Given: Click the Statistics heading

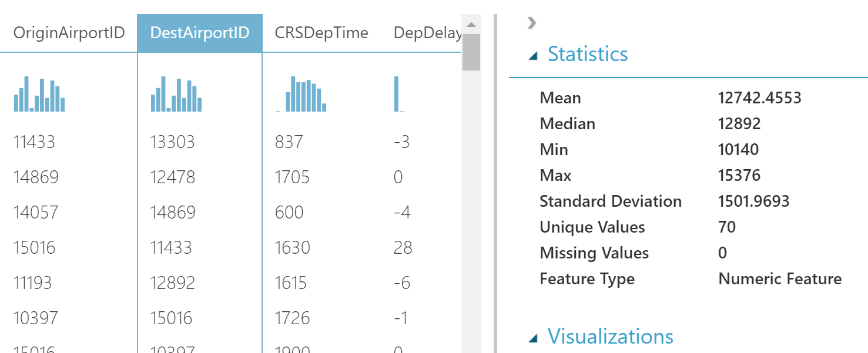Looking at the screenshot, I should pyautogui.click(x=588, y=54).
